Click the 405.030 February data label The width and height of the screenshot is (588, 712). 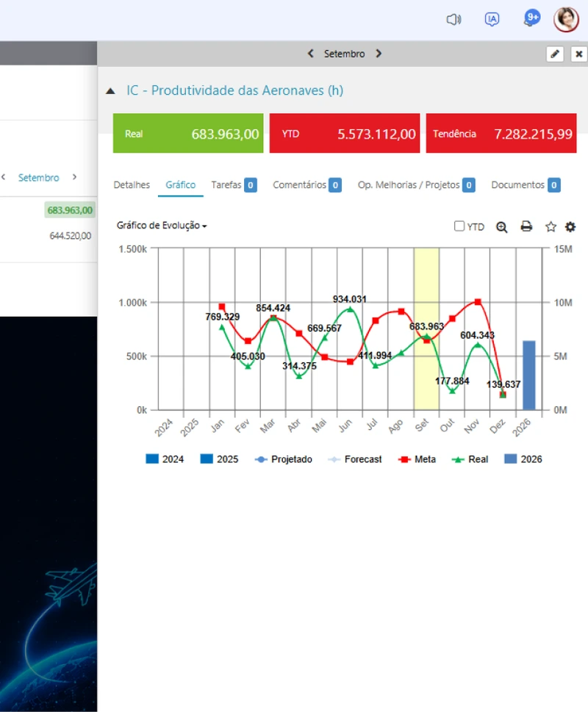248,356
